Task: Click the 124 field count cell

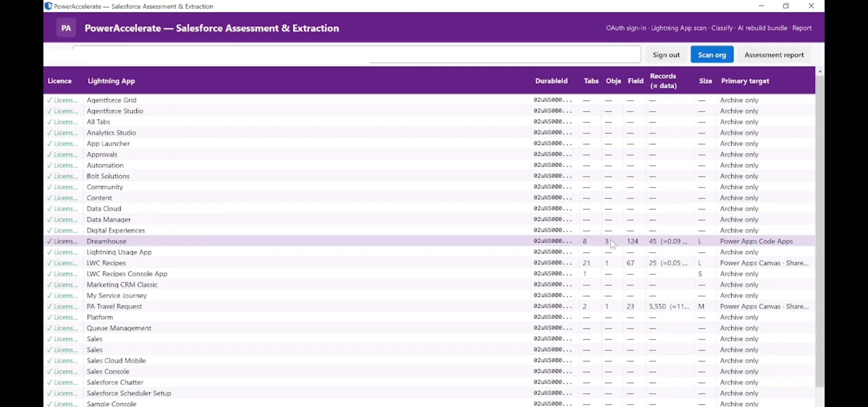Action: (x=632, y=241)
